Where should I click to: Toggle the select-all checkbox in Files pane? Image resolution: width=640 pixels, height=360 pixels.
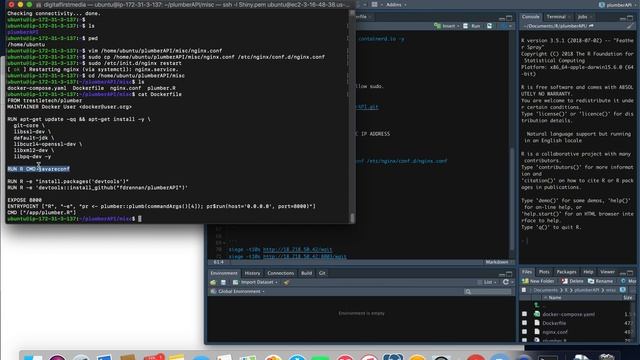click(x=524, y=290)
